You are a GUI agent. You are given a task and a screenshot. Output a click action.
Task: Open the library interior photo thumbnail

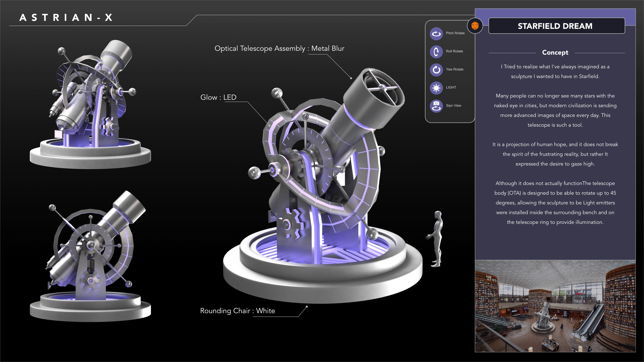pos(555,306)
